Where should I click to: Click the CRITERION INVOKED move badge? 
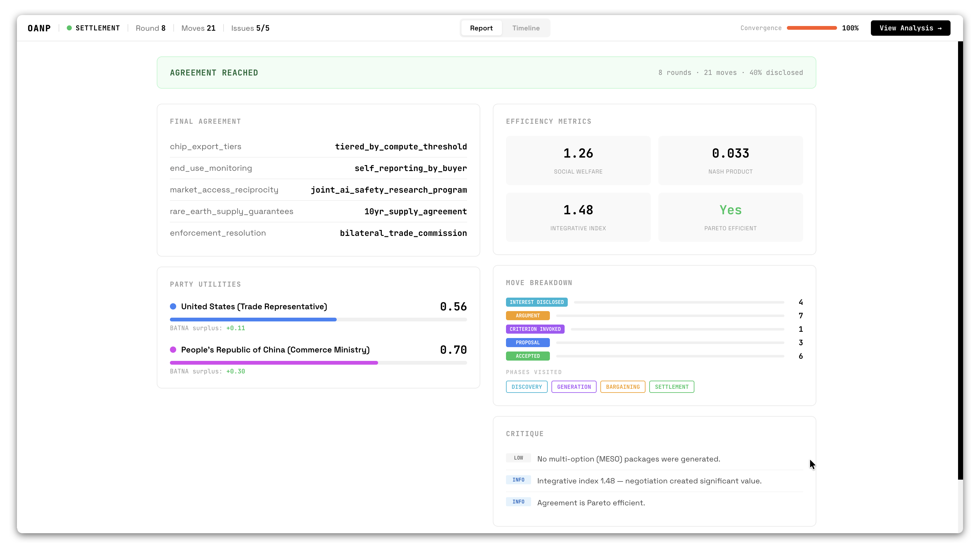pyautogui.click(x=535, y=329)
